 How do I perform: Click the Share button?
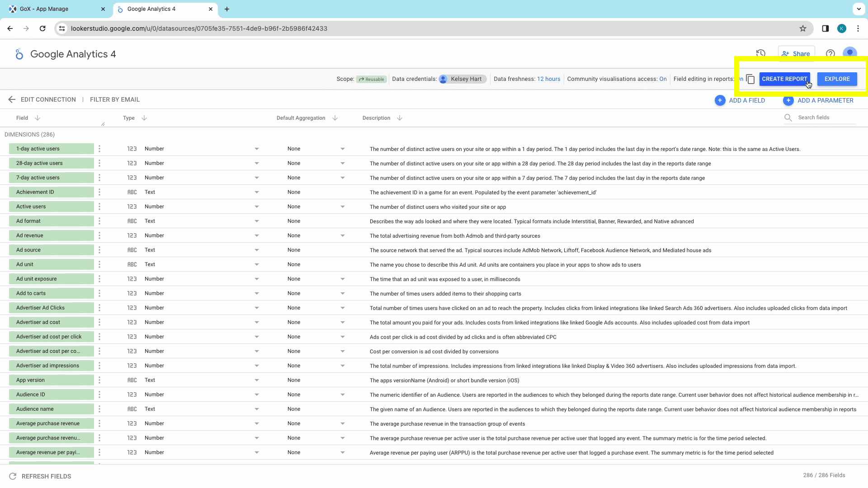[x=796, y=54]
